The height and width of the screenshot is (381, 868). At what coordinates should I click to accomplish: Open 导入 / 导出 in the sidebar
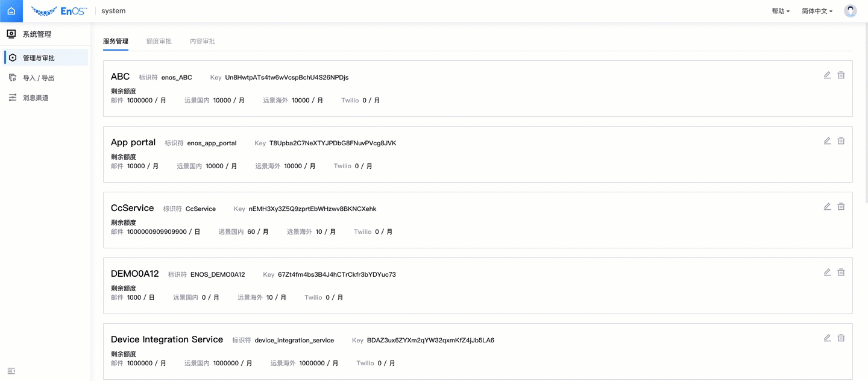[39, 78]
